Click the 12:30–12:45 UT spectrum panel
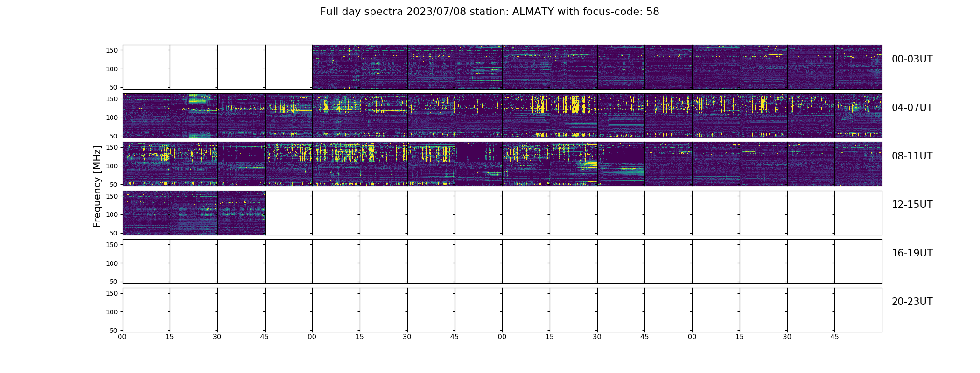980x373 pixels. pos(241,213)
